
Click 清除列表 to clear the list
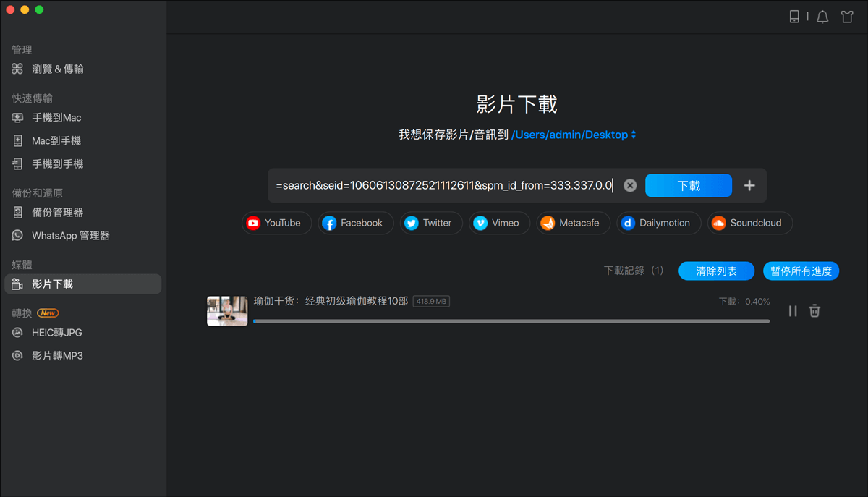click(x=716, y=270)
